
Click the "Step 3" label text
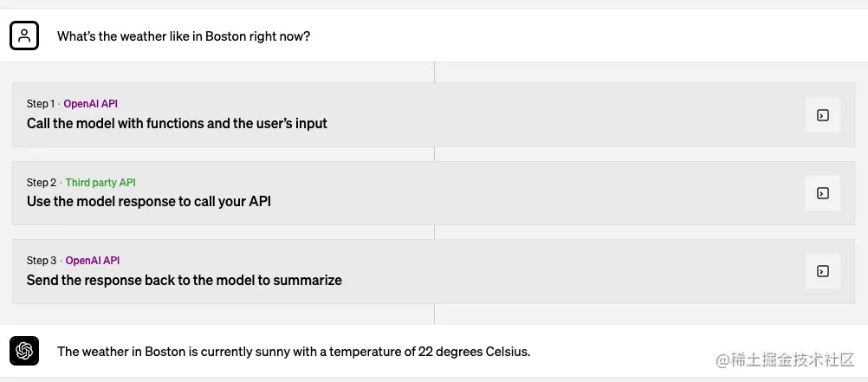pos(42,261)
